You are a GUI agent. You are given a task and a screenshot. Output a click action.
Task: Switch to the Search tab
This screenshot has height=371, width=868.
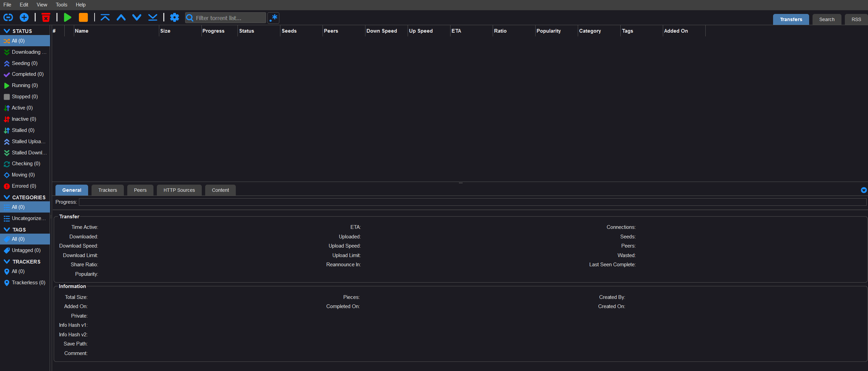(827, 19)
